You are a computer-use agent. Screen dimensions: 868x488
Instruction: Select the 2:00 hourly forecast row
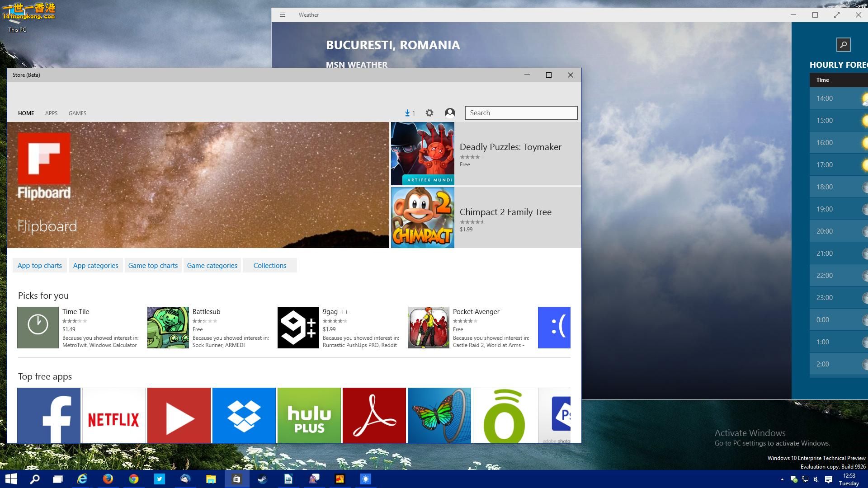pyautogui.click(x=839, y=364)
